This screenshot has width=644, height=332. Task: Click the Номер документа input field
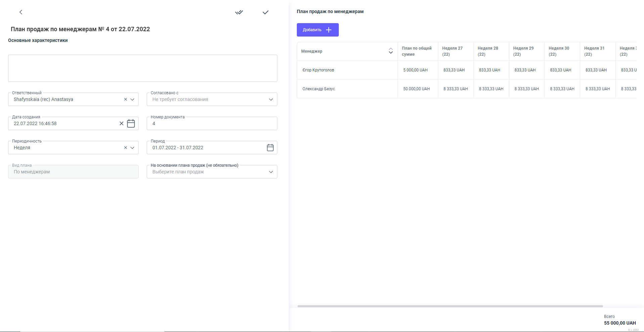pyautogui.click(x=212, y=123)
